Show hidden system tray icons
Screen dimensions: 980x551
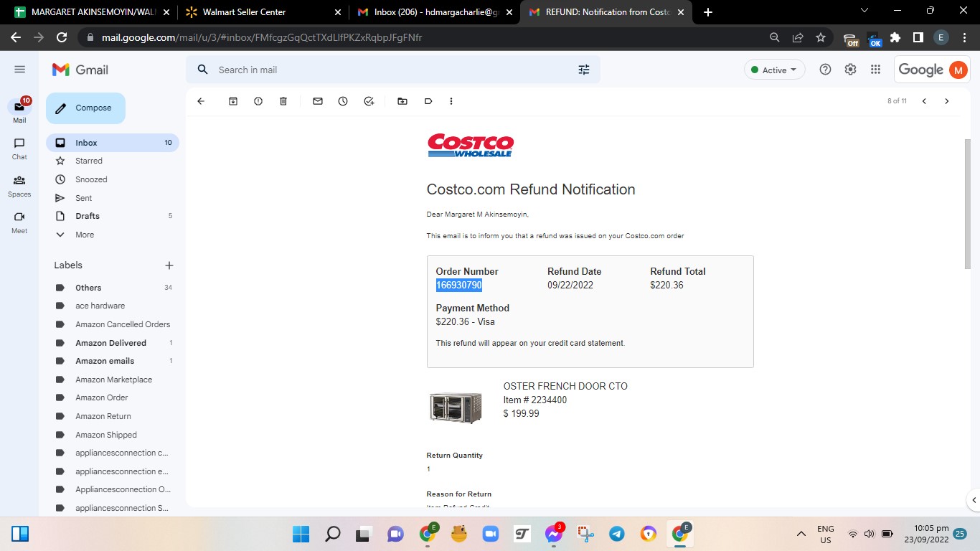[801, 534]
